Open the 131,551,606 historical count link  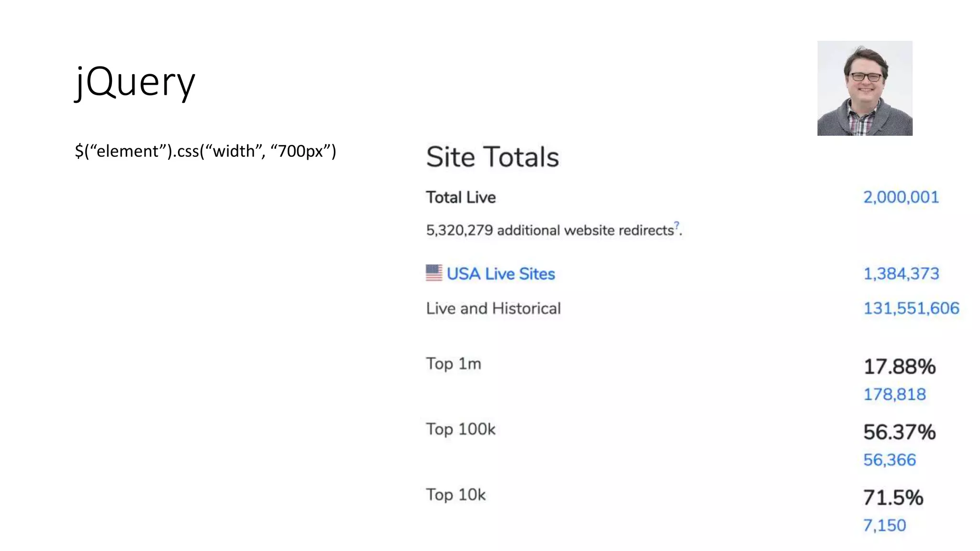click(x=911, y=308)
